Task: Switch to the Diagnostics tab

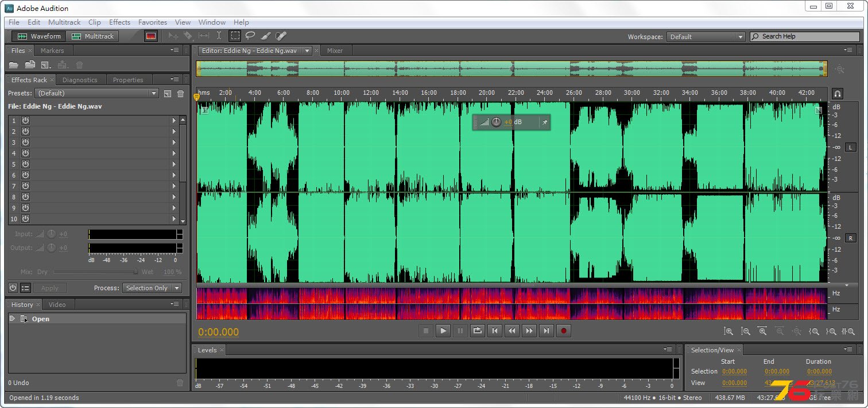Action: [x=80, y=80]
